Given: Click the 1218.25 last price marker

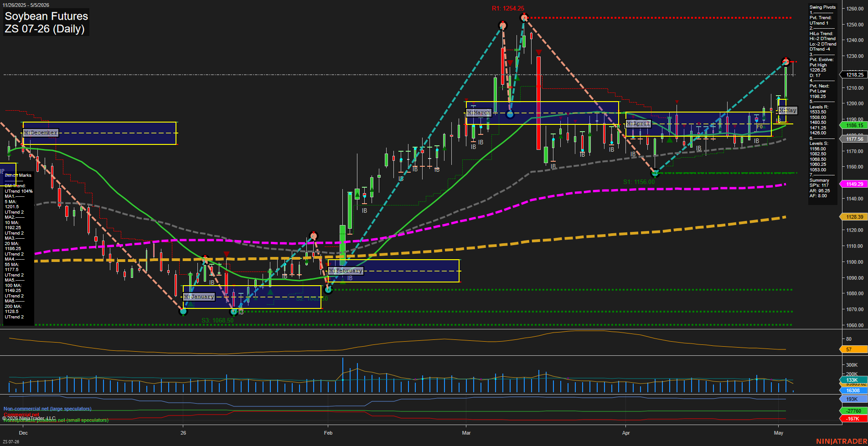Looking at the screenshot, I should coord(853,75).
